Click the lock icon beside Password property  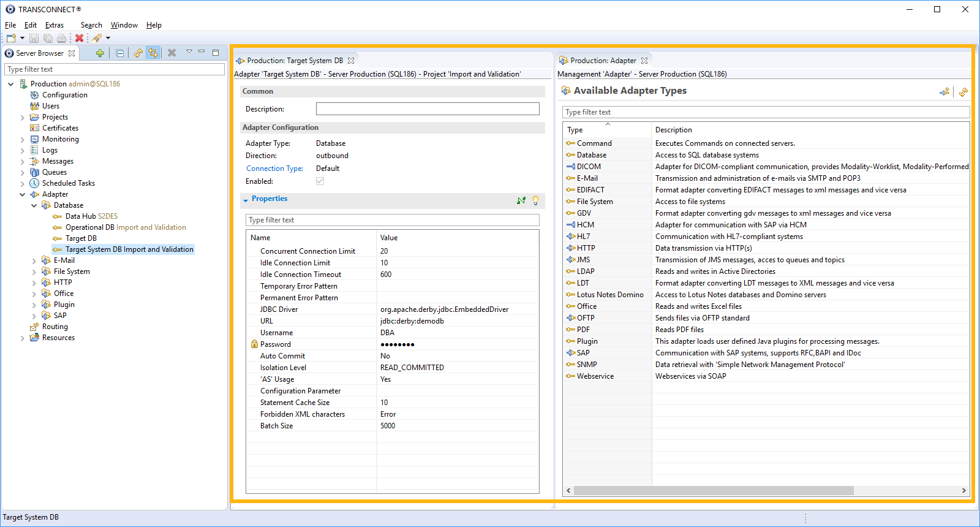(254, 344)
